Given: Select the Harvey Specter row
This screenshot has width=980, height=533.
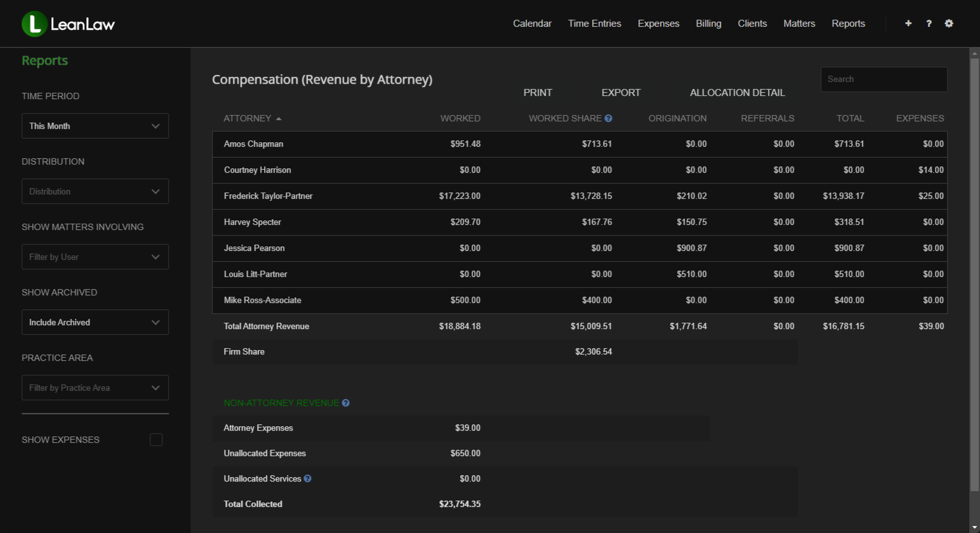Looking at the screenshot, I should (x=579, y=222).
